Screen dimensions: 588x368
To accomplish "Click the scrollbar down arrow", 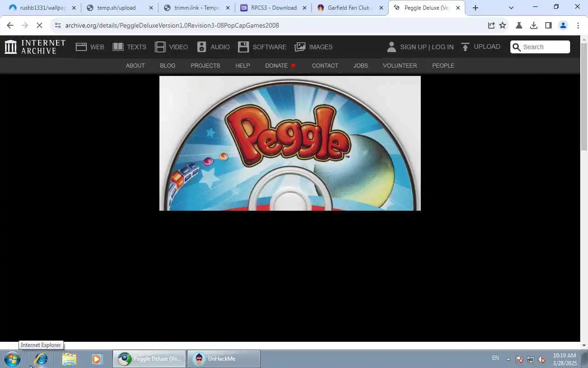I will tap(584, 345).
